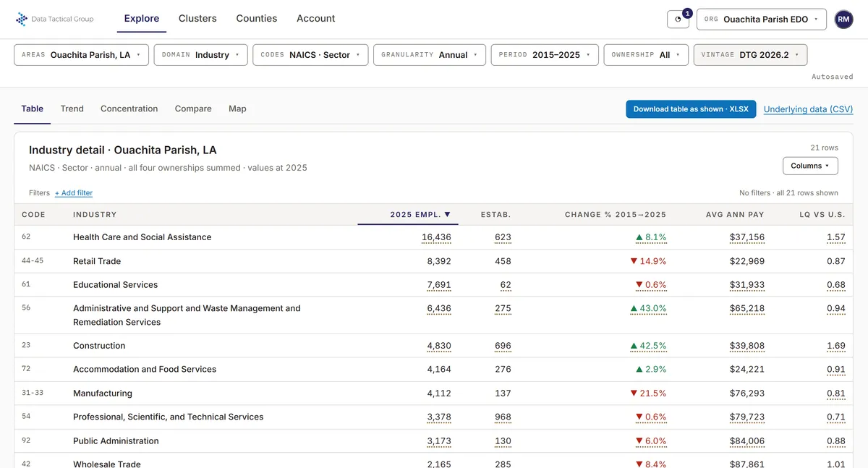The width and height of the screenshot is (868, 468).
Task: Click the 1.57 location quotient value
Action: pos(836,237)
